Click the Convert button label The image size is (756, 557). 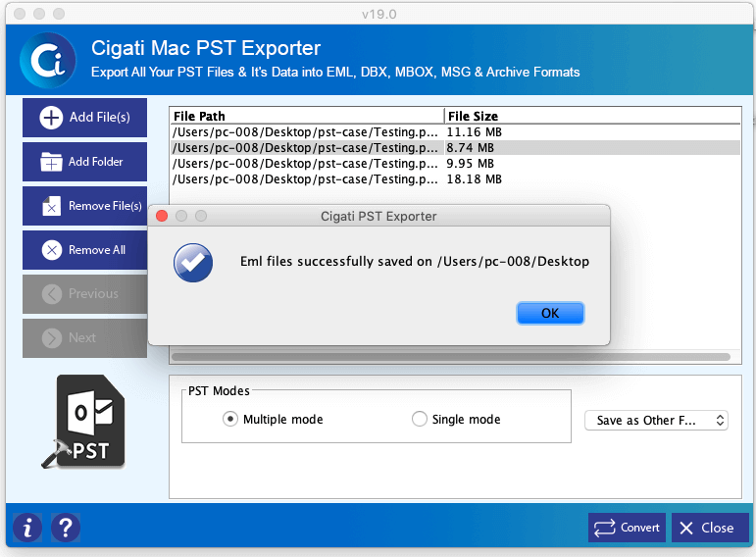click(639, 528)
